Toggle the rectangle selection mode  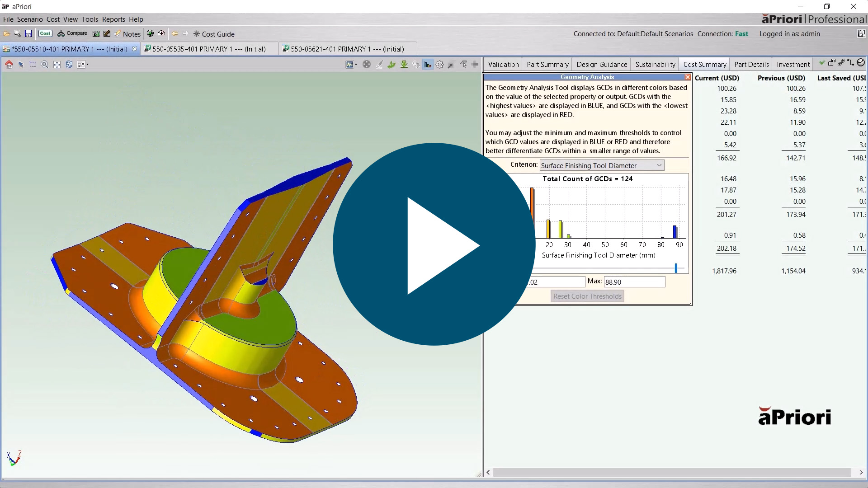click(33, 65)
